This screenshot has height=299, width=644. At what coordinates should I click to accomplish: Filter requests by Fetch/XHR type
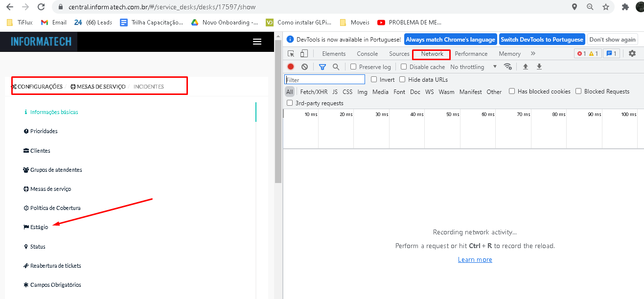click(314, 92)
